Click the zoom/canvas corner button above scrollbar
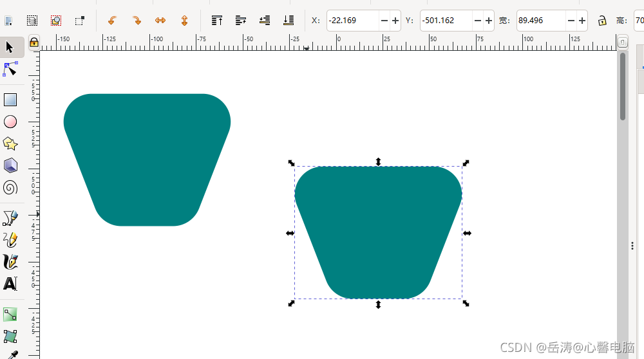Image resolution: width=644 pixels, height=359 pixels. [623, 42]
